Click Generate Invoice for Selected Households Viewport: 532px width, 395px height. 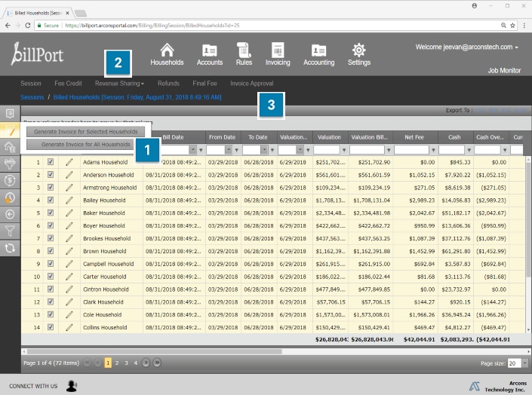coord(86,132)
